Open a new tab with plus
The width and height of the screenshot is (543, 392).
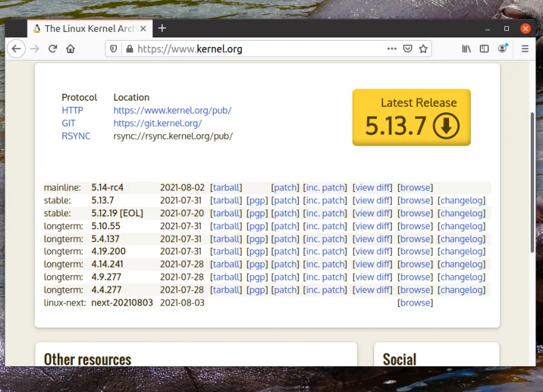tap(162, 28)
